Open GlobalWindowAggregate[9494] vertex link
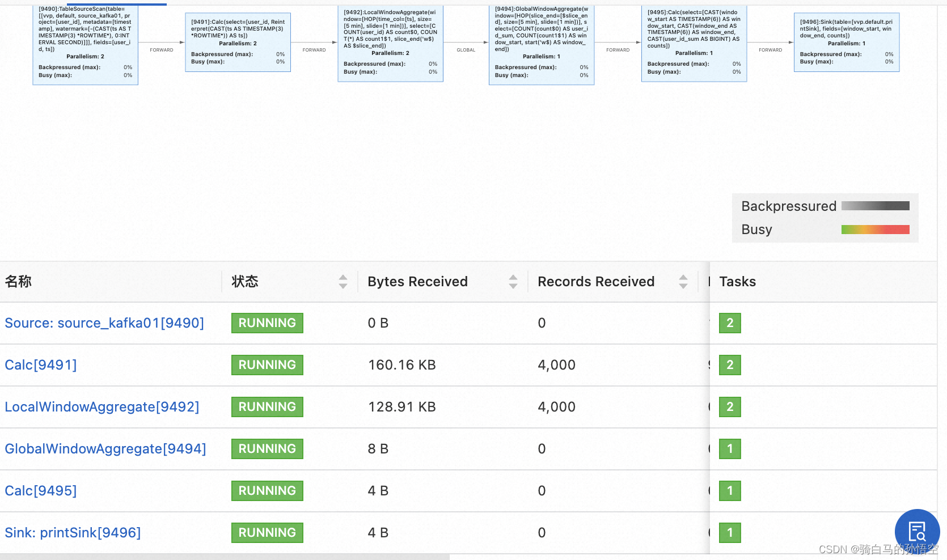The height and width of the screenshot is (560, 947). pos(105,449)
